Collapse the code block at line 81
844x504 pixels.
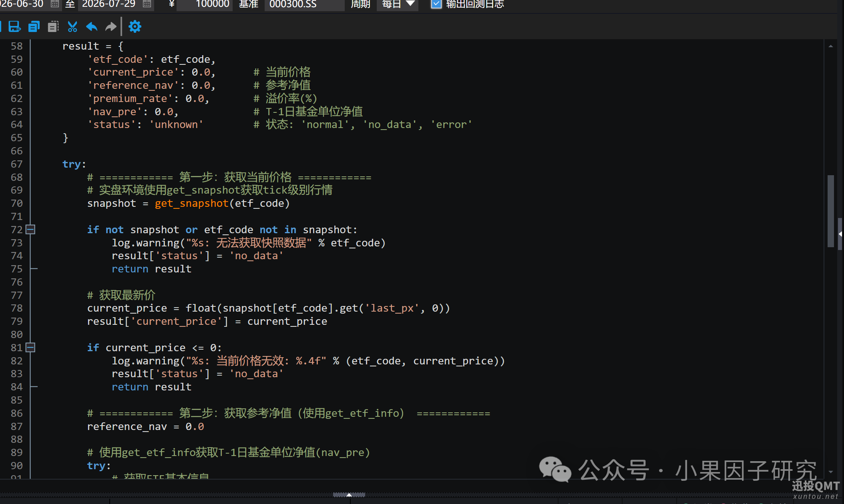(x=30, y=348)
